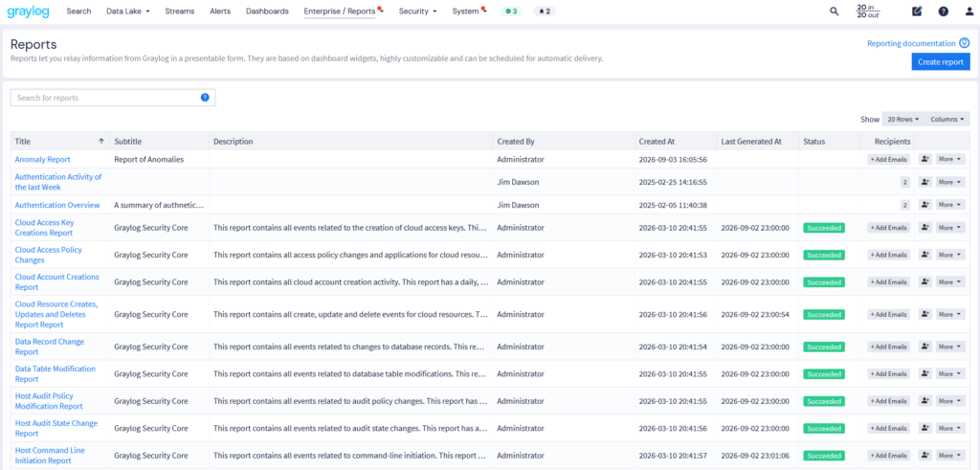The height and width of the screenshot is (470, 980).
Task: Open the 20 Rows page size dropdown
Action: [903, 119]
